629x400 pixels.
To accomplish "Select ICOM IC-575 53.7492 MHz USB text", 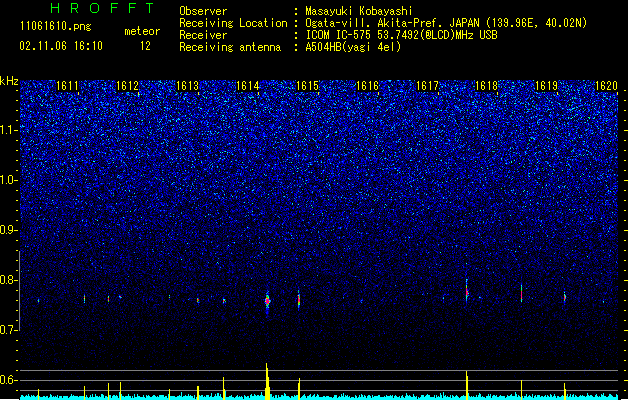I will coord(402,35).
